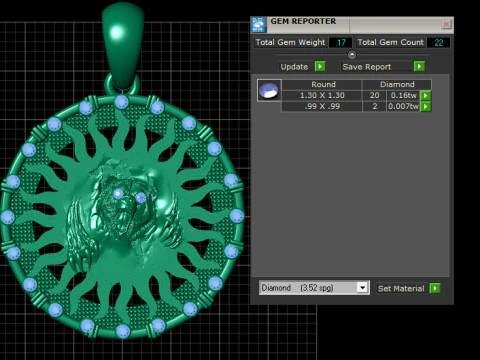Click the green arrow on the 0.007tw row
The height and width of the screenshot is (360, 480).
click(425, 107)
